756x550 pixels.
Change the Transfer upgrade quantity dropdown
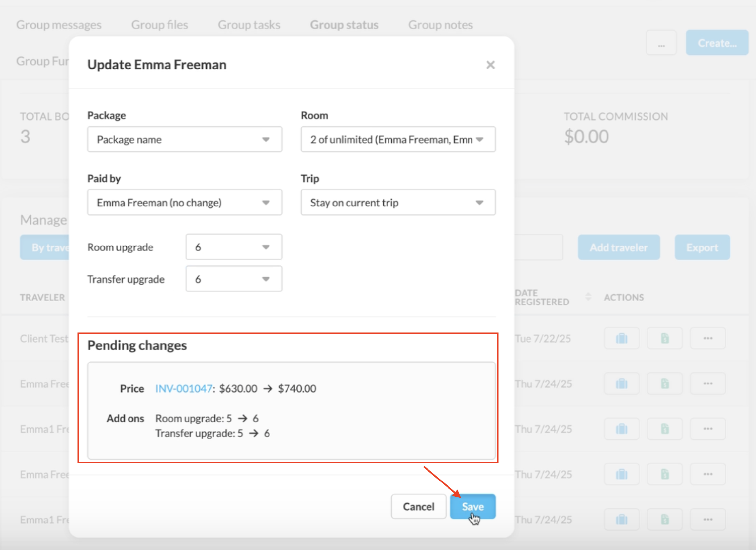(234, 279)
